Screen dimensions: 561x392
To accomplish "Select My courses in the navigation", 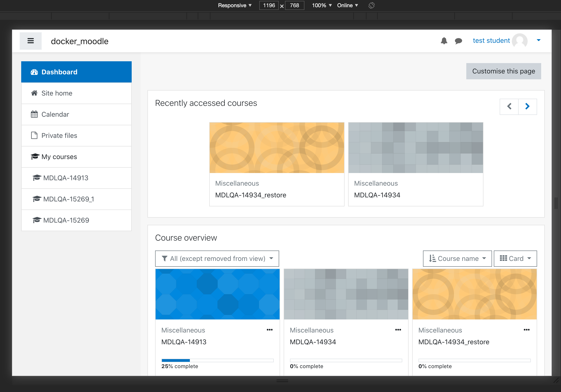I will point(76,157).
